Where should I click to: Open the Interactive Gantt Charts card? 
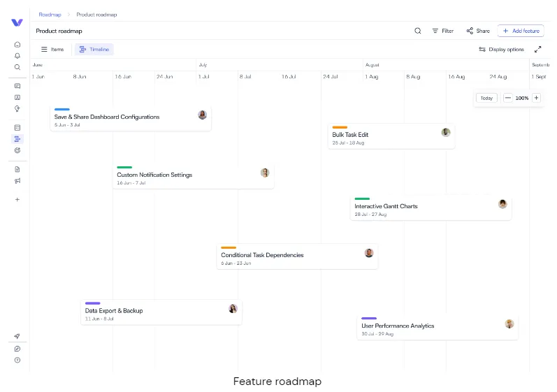pos(431,208)
